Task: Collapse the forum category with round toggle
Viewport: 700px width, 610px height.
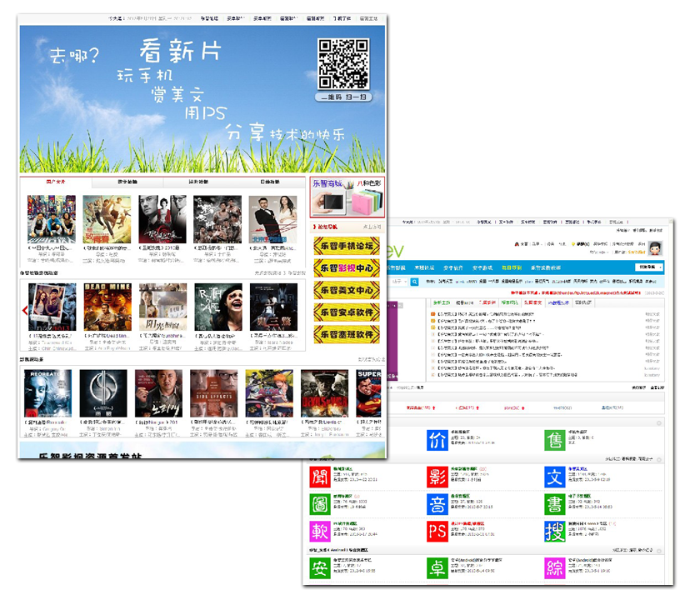Action: tap(658, 423)
